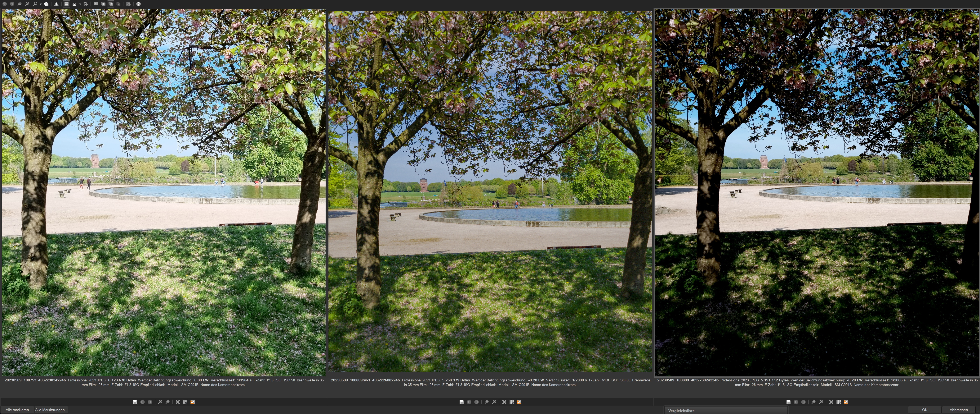
Task: Click the Alle markieren button
Action: [17, 410]
